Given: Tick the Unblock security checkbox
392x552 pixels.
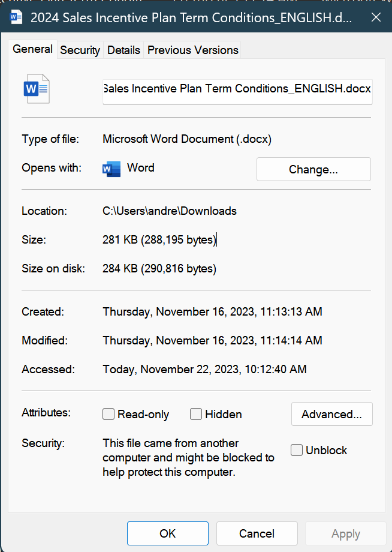Looking at the screenshot, I should click(297, 450).
